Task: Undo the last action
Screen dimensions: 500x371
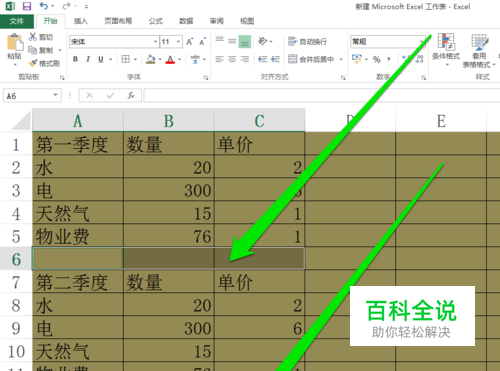Action: coord(44,6)
